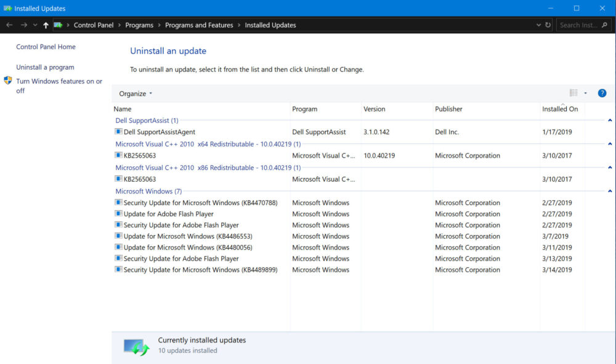Open Uninstall a program
Viewport: 616px width, 364px height.
(44, 67)
